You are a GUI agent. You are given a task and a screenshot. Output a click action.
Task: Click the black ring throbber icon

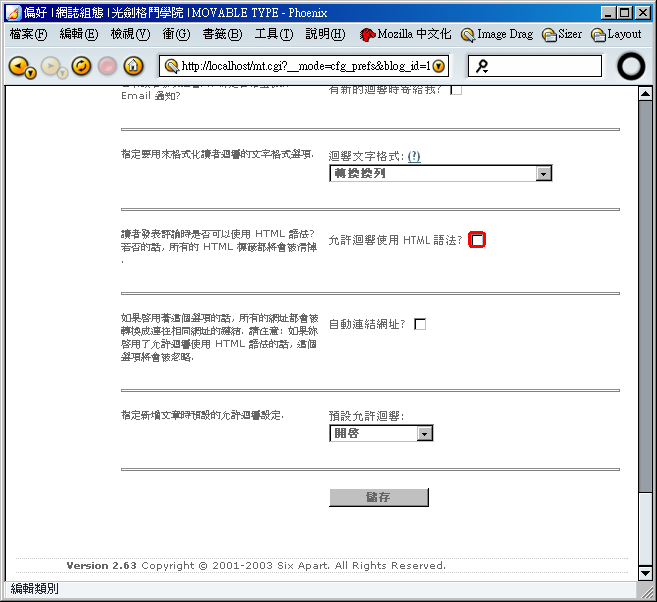pyautogui.click(x=631, y=66)
